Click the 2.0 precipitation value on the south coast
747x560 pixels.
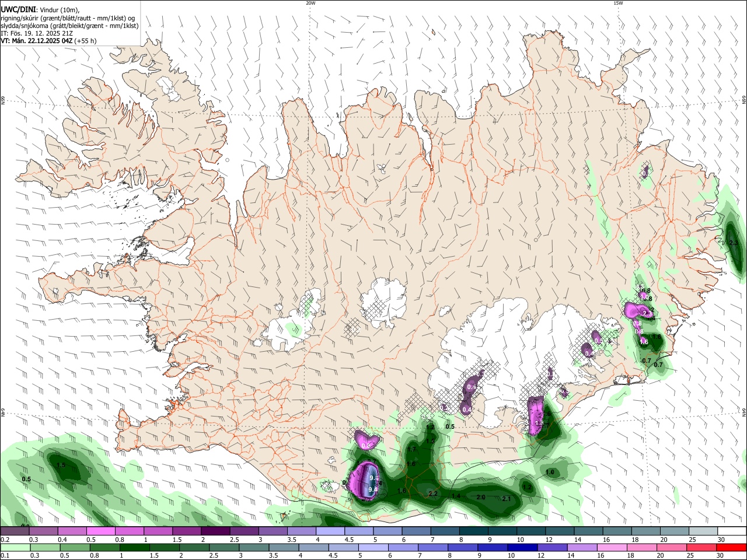481,497
